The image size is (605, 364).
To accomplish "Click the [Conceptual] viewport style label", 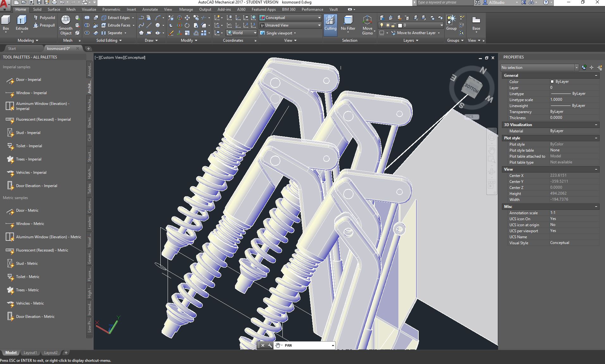I will coord(135,58).
